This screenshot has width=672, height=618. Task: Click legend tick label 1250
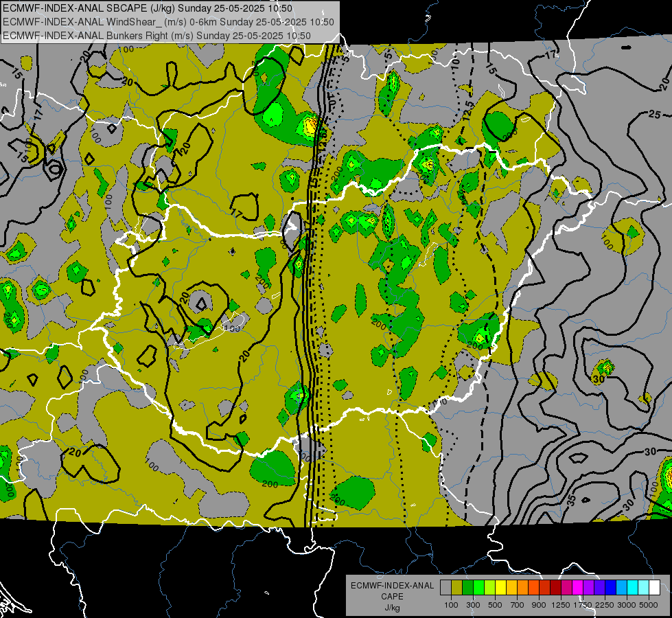tap(561, 605)
